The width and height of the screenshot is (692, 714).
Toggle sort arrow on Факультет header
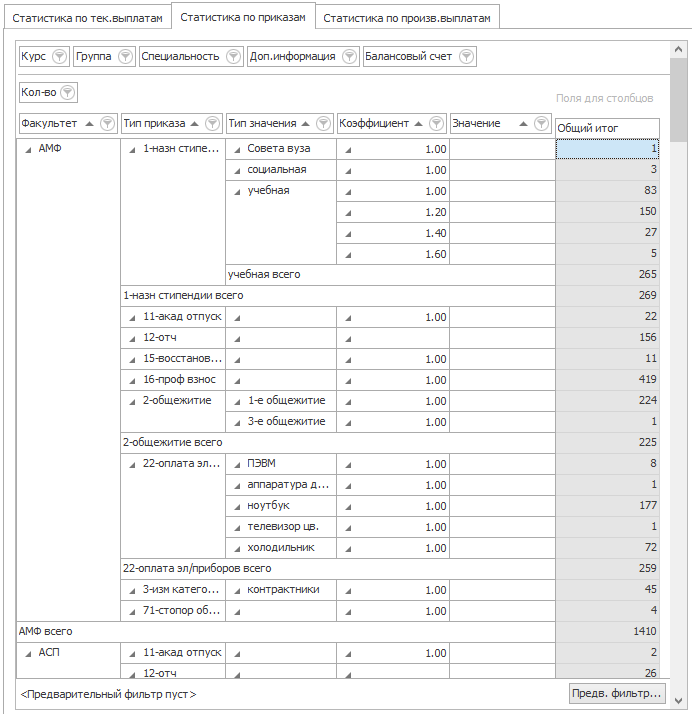tap(90, 124)
